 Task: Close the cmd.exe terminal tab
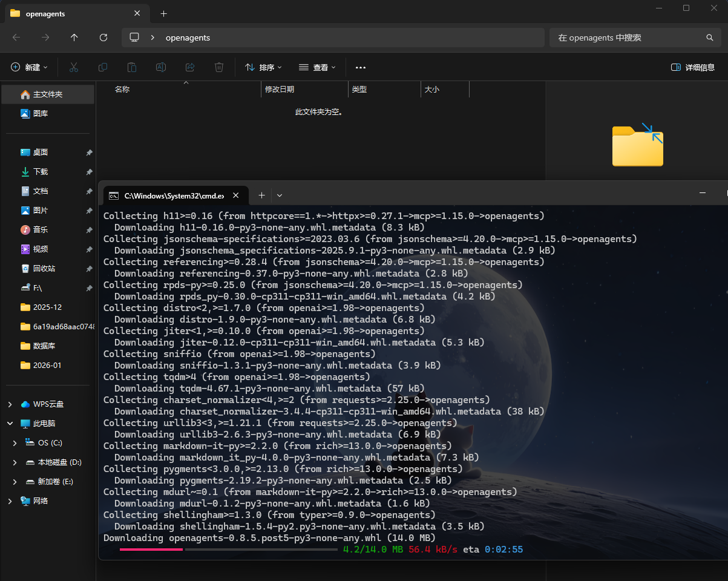pyautogui.click(x=237, y=195)
